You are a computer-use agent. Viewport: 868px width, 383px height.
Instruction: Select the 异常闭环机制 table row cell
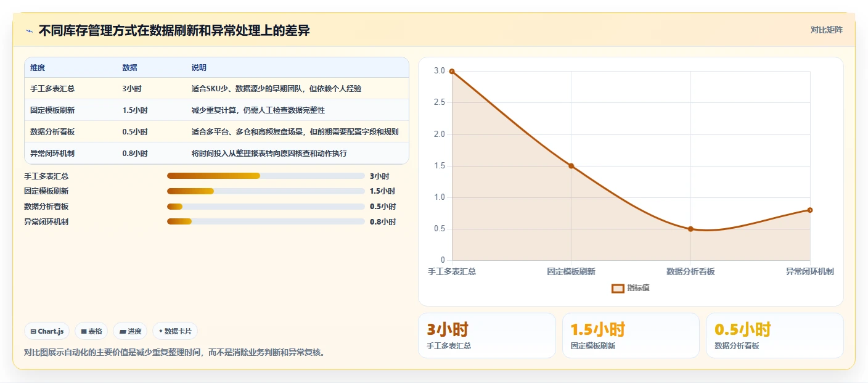tap(52, 154)
